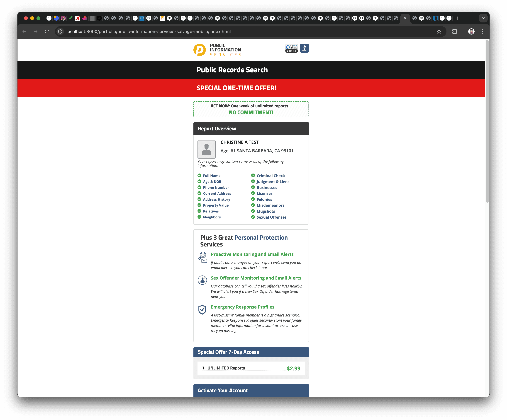The width and height of the screenshot is (507, 420).
Task: Click the DigiCert EV SSL Secure badge
Action: click(x=291, y=48)
